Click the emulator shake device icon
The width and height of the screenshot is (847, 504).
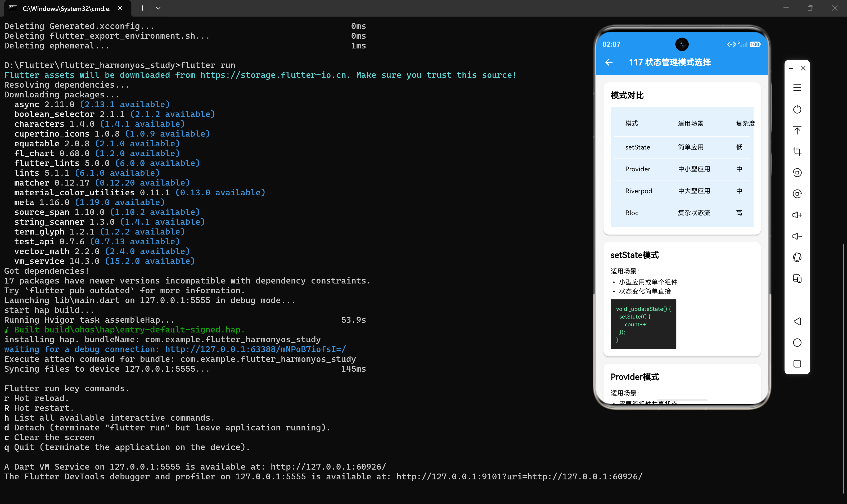797,258
